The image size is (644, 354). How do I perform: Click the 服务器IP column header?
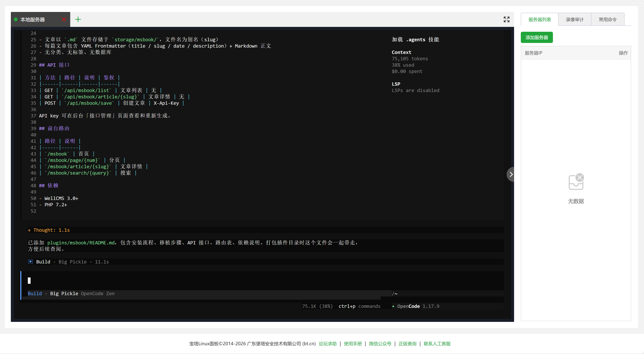click(x=533, y=53)
